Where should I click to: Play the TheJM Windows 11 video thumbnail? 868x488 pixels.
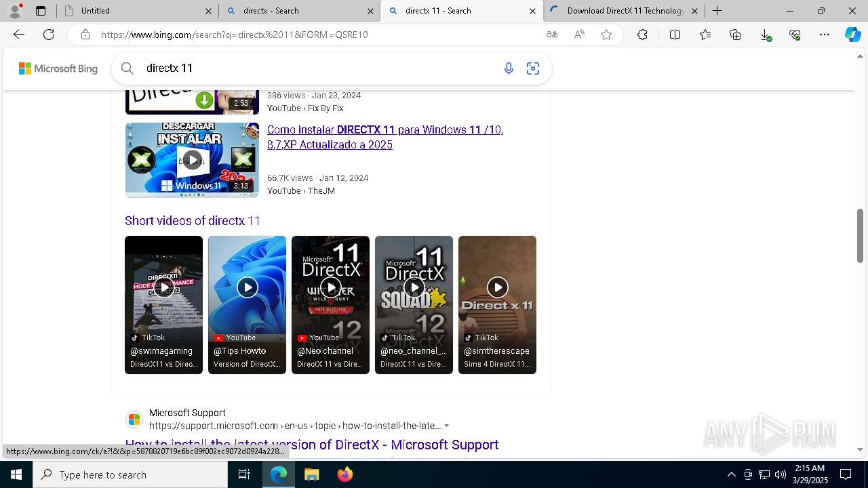[192, 160]
